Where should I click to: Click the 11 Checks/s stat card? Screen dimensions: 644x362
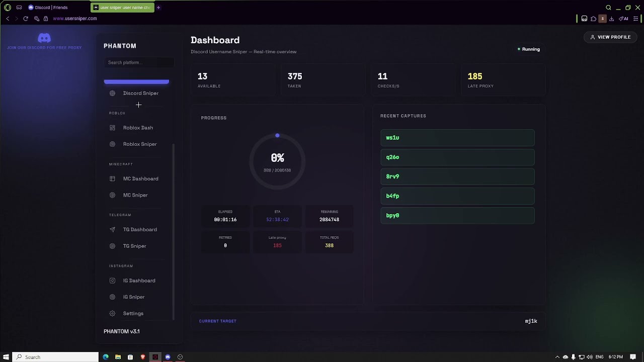click(x=414, y=80)
